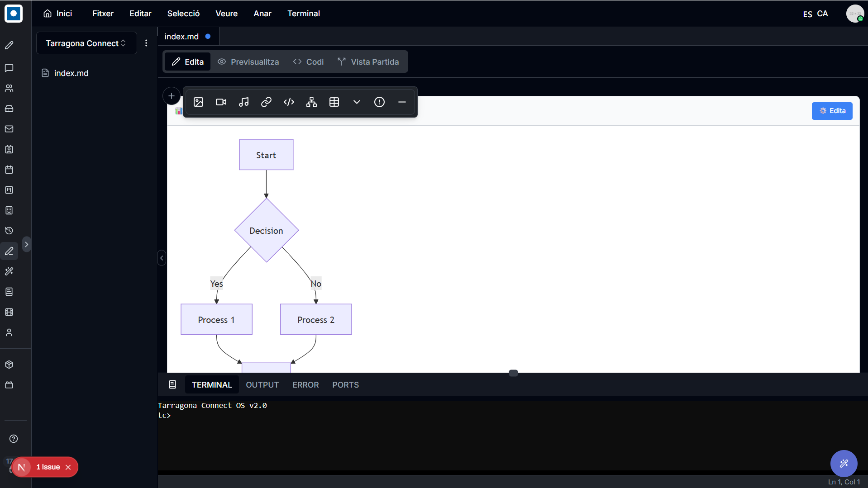
Task: Insert a video block
Action: pyautogui.click(x=221, y=102)
